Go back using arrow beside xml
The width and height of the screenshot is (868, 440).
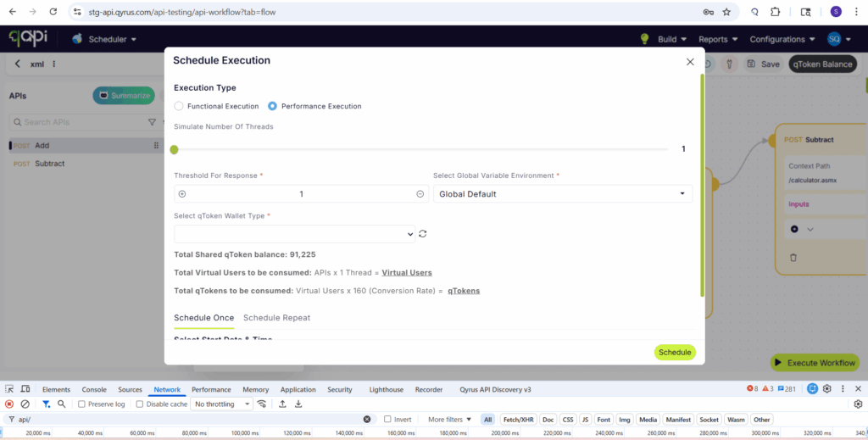17,64
